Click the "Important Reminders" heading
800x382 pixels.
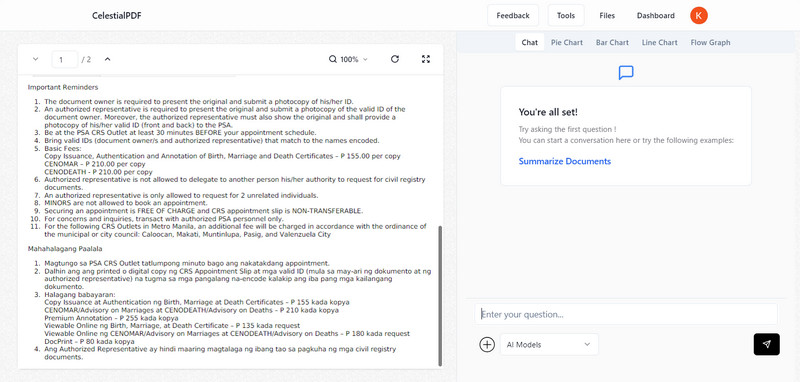point(63,87)
